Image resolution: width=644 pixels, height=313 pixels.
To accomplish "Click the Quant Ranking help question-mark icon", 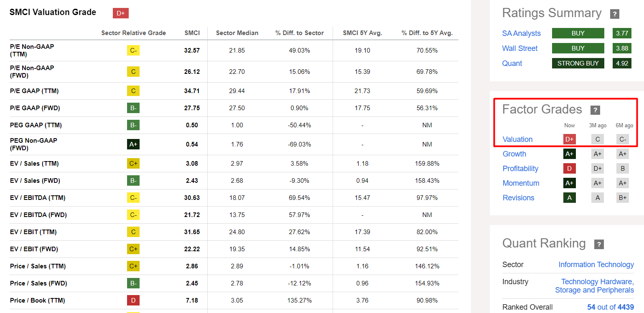I will (x=599, y=244).
